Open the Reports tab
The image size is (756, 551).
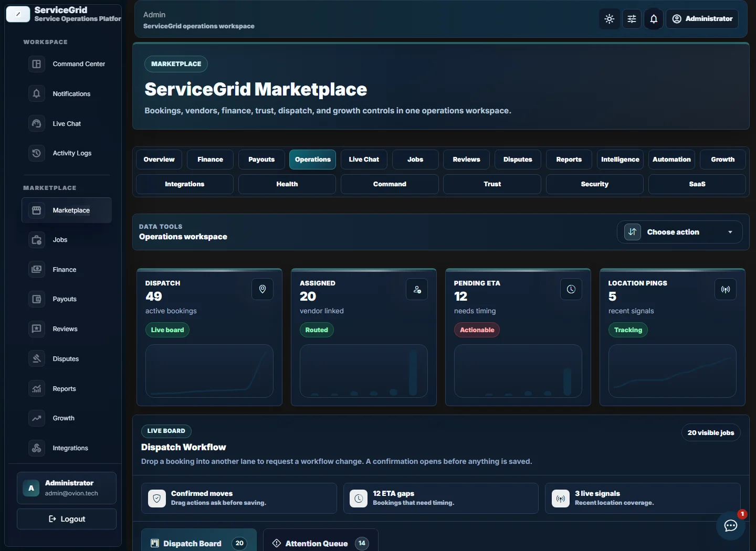(x=569, y=160)
